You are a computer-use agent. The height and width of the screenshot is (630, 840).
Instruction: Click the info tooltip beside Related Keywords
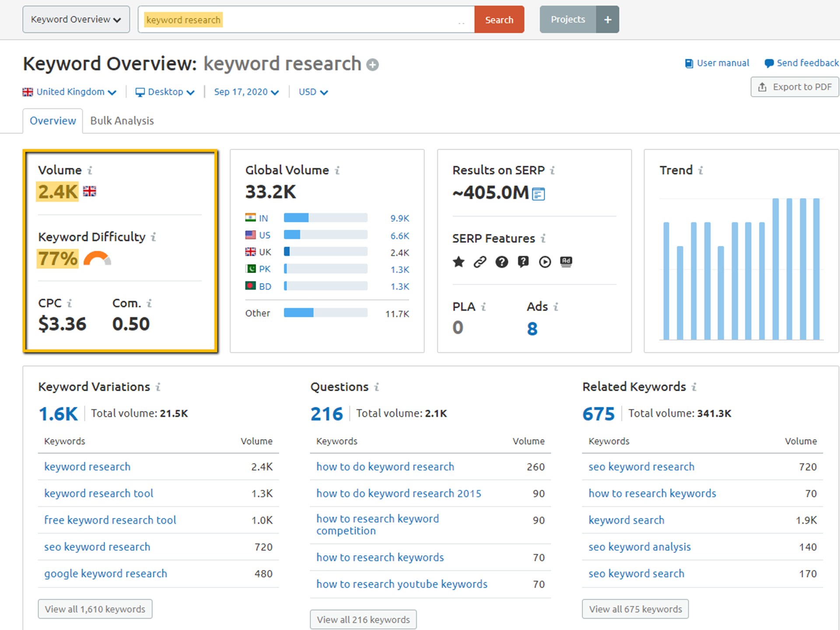694,387
